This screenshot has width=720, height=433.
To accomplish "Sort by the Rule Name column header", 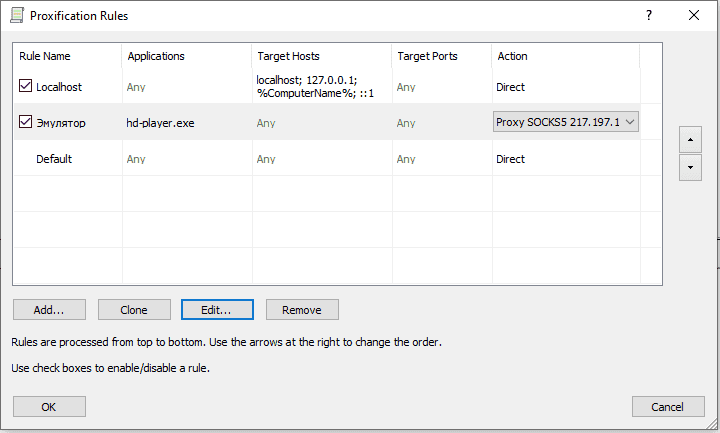I will pyautogui.click(x=45, y=56).
